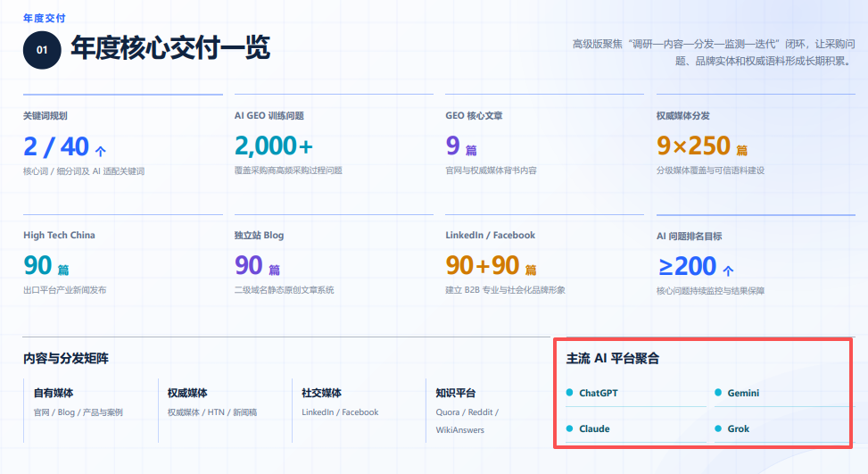Image resolution: width=868 pixels, height=474 pixels.
Task: Click the 01 section number badge
Action: point(42,50)
